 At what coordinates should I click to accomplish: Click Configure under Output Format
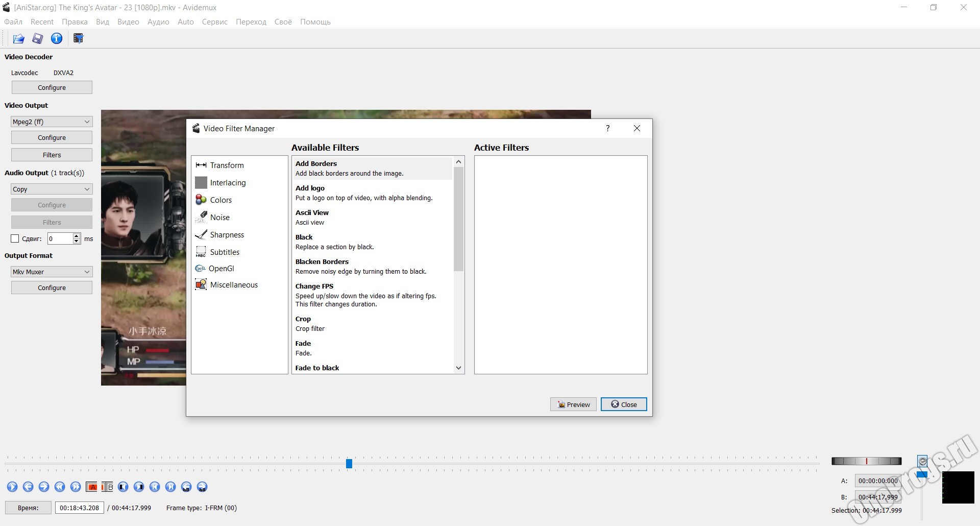52,288
